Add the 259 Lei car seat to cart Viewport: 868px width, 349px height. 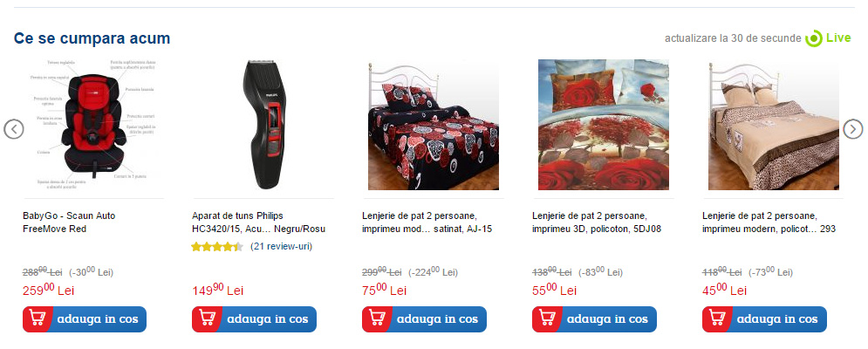tap(85, 319)
